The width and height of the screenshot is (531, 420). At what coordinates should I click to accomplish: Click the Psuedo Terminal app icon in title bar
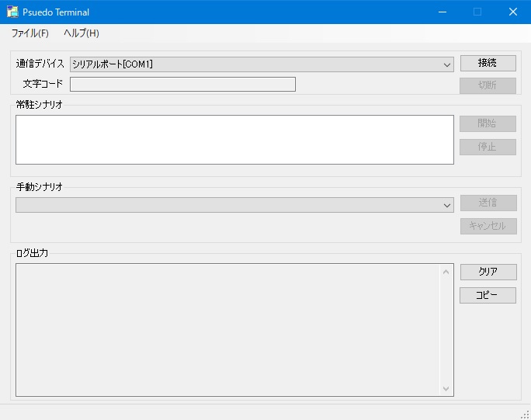[x=12, y=12]
